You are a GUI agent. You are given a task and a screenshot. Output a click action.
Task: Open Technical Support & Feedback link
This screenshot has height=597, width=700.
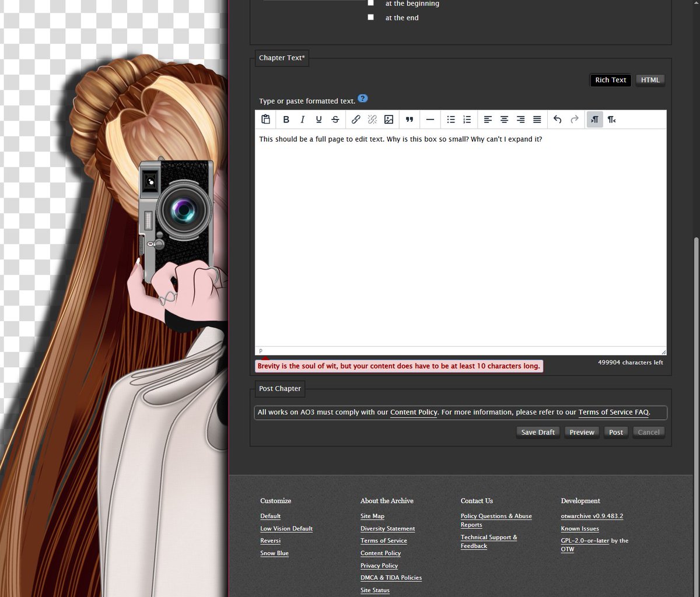[489, 542]
